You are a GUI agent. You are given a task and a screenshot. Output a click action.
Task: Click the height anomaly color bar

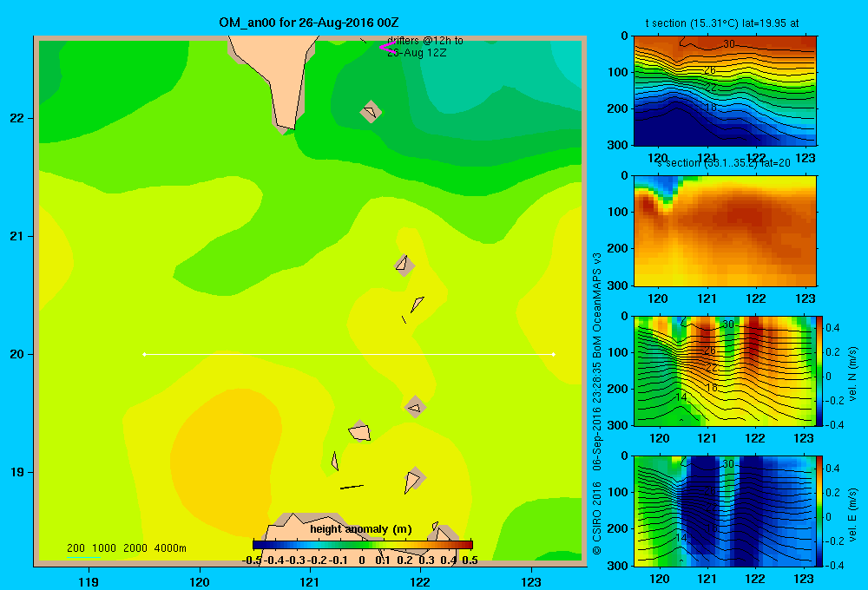(363, 545)
